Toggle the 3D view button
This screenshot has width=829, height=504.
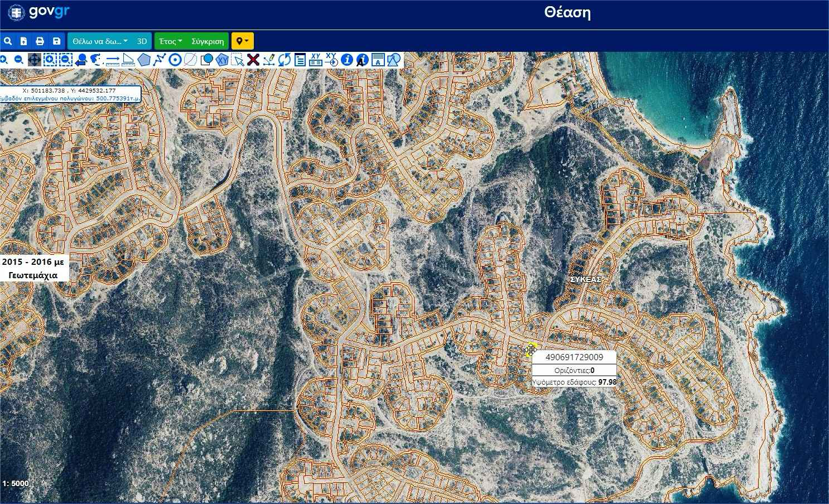point(142,41)
